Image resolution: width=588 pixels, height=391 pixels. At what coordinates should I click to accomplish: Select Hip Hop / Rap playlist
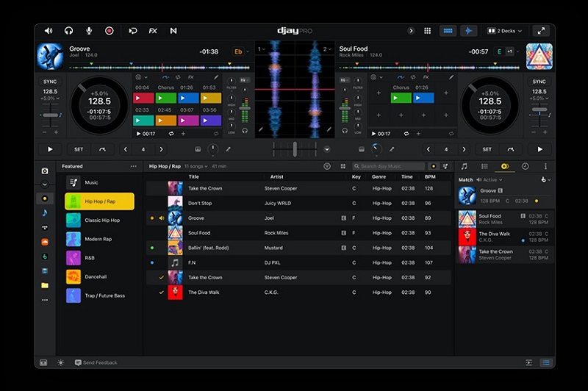[x=99, y=201]
